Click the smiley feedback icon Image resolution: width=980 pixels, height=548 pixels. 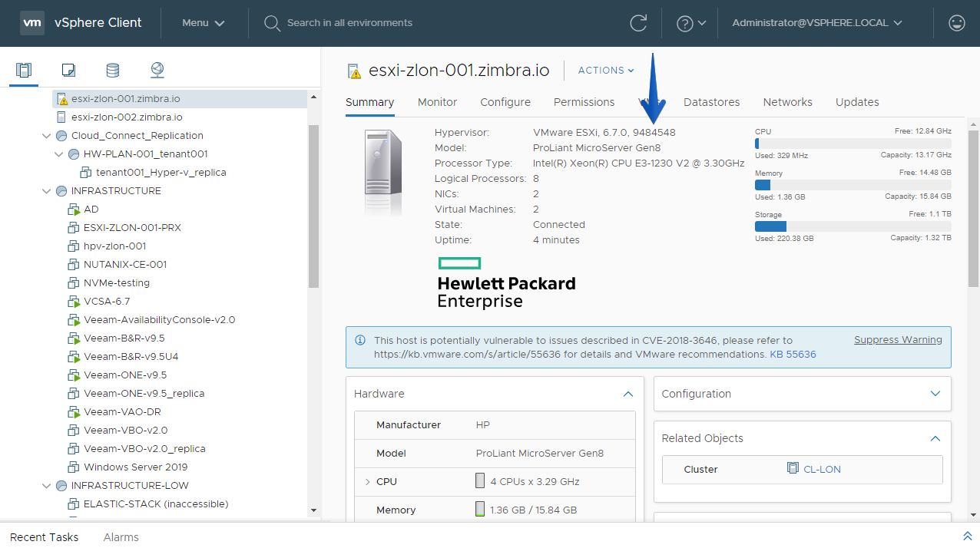point(957,23)
